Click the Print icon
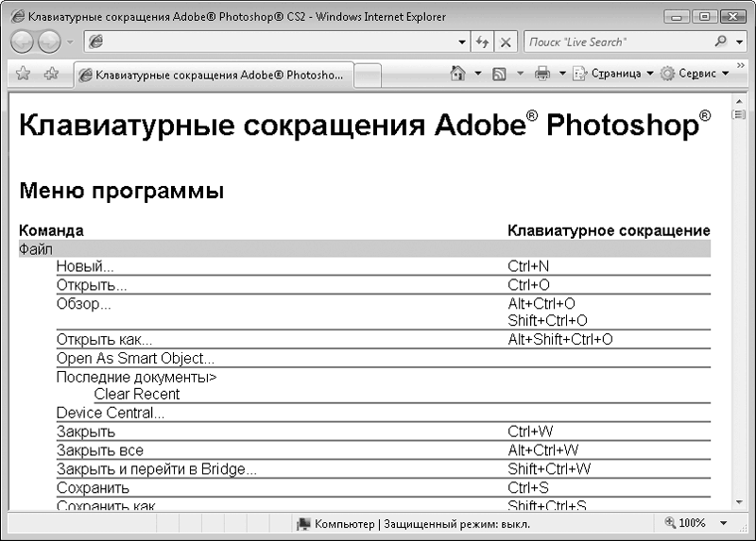 tap(542, 73)
